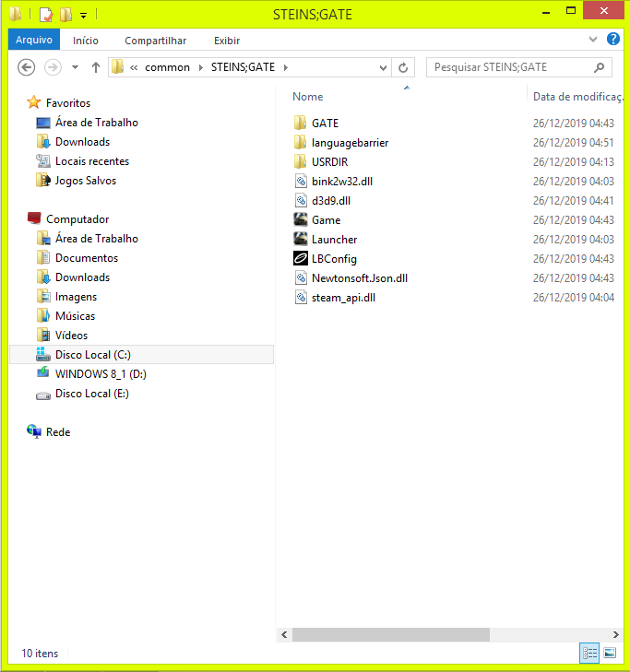
Task: Open the Início ribbon tab
Action: [x=86, y=41]
